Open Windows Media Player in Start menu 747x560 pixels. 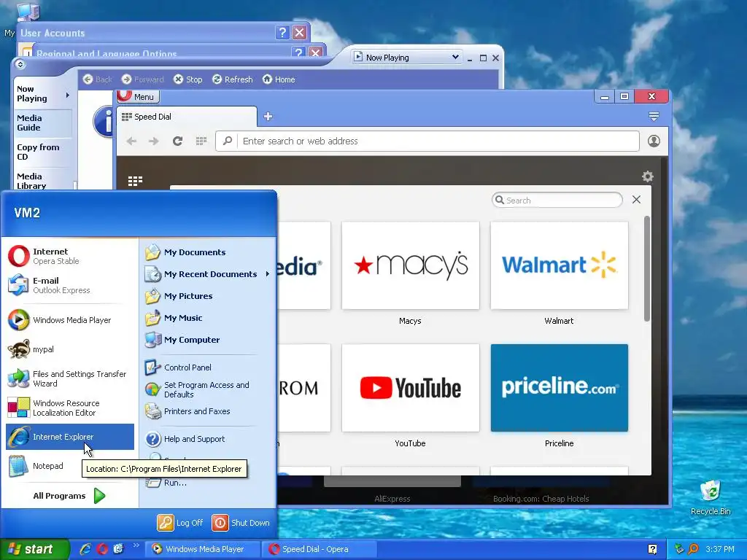[70, 320]
